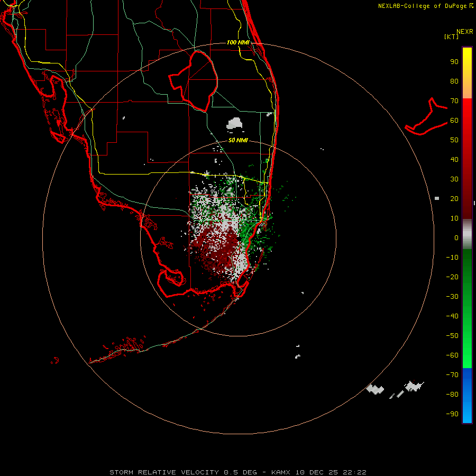Click the '-60' value on the velocity scale

click(452, 355)
